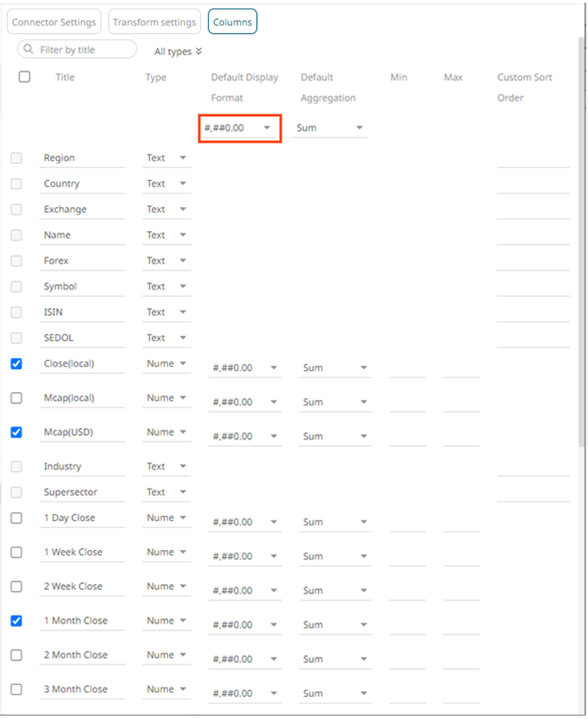
Task: Edit the Country title field
Action: 82,183
